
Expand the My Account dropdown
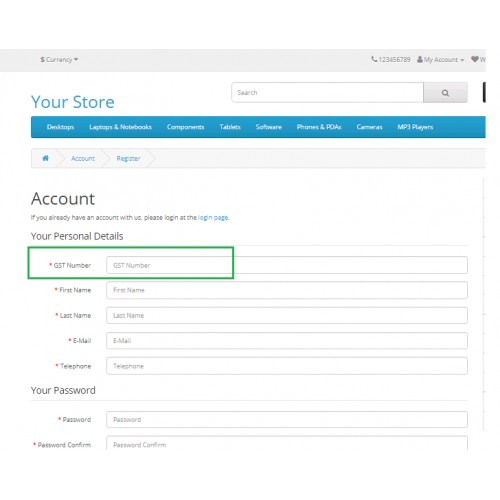(x=440, y=60)
